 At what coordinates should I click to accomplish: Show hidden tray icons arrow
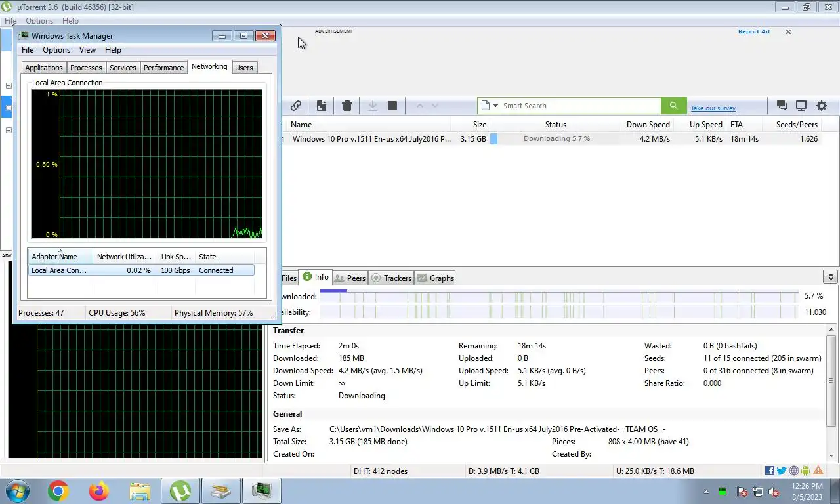coord(707,492)
